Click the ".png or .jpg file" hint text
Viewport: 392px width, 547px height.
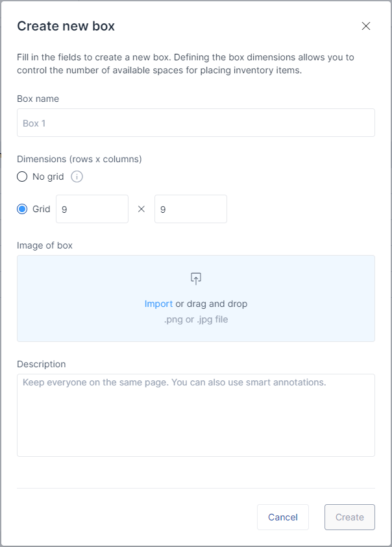coord(196,319)
